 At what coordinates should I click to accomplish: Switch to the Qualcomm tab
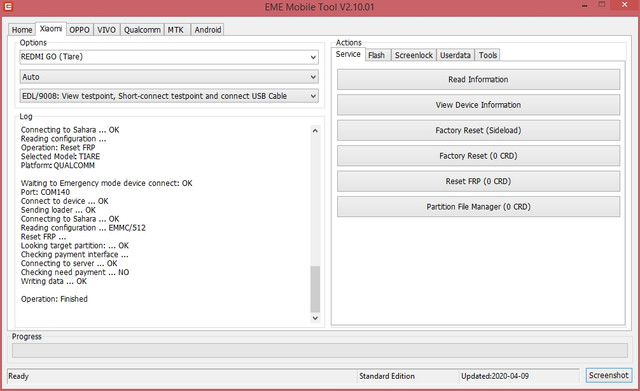coord(142,30)
